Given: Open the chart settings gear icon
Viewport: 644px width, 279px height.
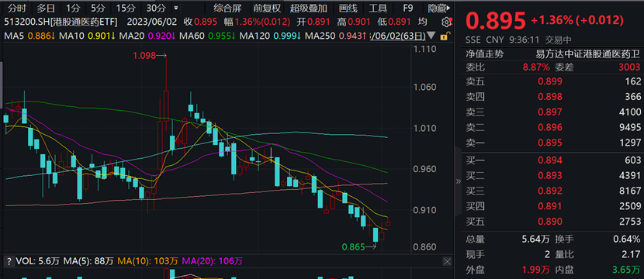Looking at the screenshot, I should 446,22.
